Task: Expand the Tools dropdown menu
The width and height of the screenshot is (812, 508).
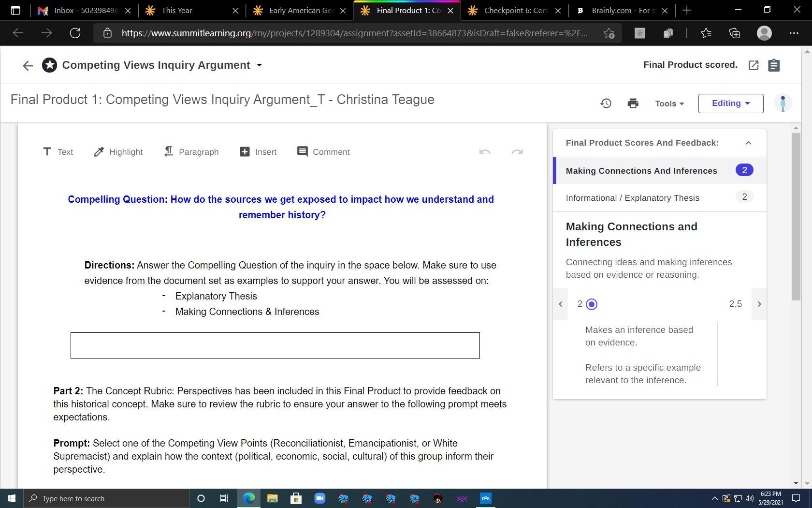Action: 669,104
